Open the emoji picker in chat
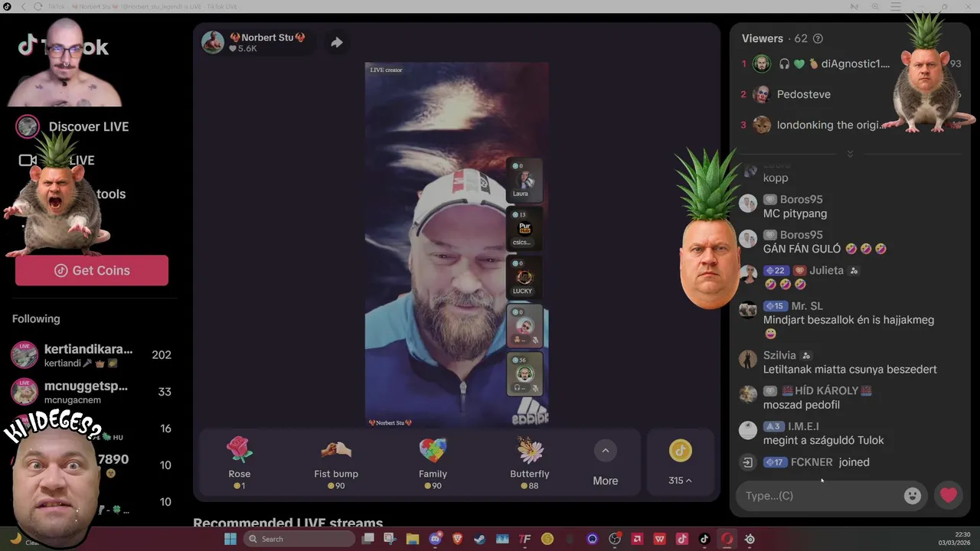This screenshot has width=980, height=551. pos(913,496)
